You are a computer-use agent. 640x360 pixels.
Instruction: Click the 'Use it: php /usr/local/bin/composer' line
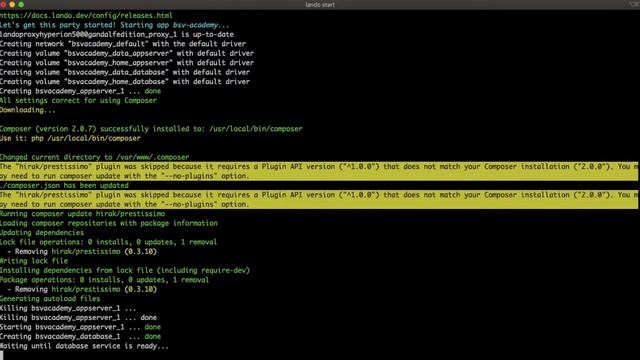(70, 138)
